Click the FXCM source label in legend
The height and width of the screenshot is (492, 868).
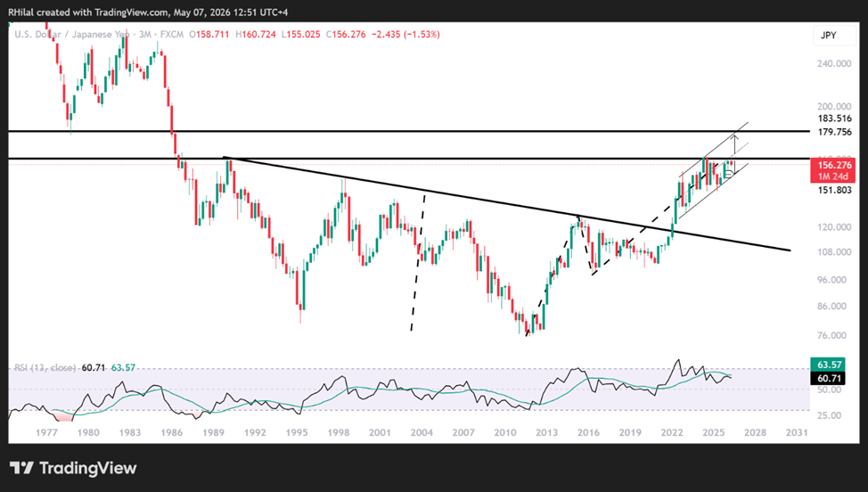pyautogui.click(x=172, y=34)
